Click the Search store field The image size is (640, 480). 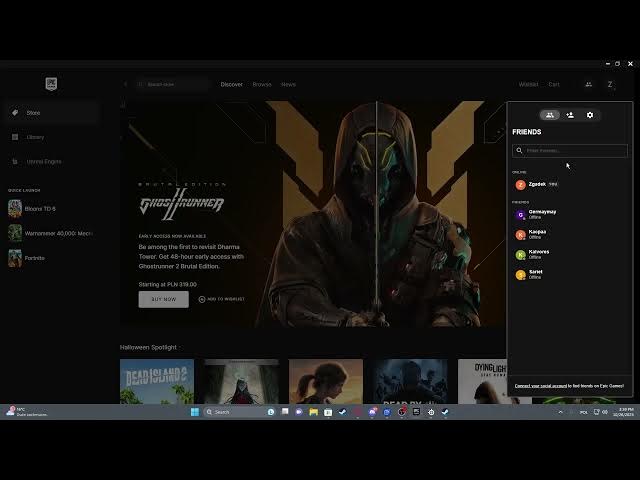click(172, 84)
